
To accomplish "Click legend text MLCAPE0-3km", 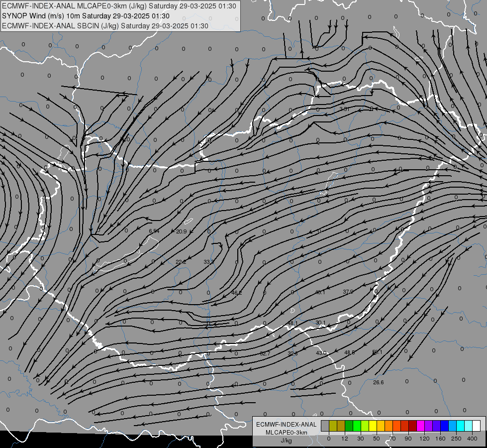I will pos(287,433).
